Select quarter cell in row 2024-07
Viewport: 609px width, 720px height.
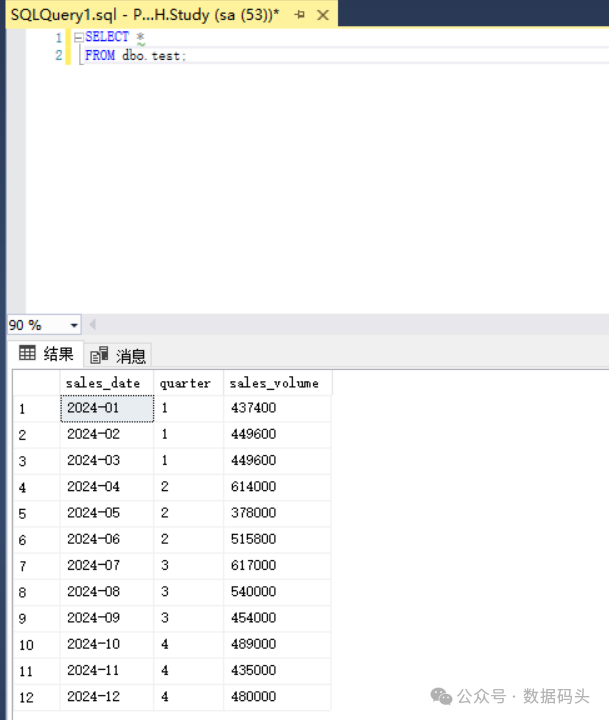pos(189,565)
